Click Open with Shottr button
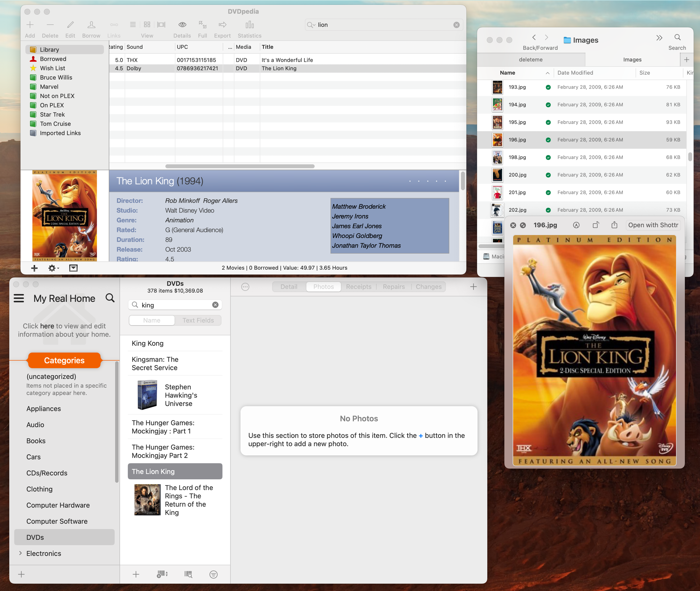 point(653,225)
